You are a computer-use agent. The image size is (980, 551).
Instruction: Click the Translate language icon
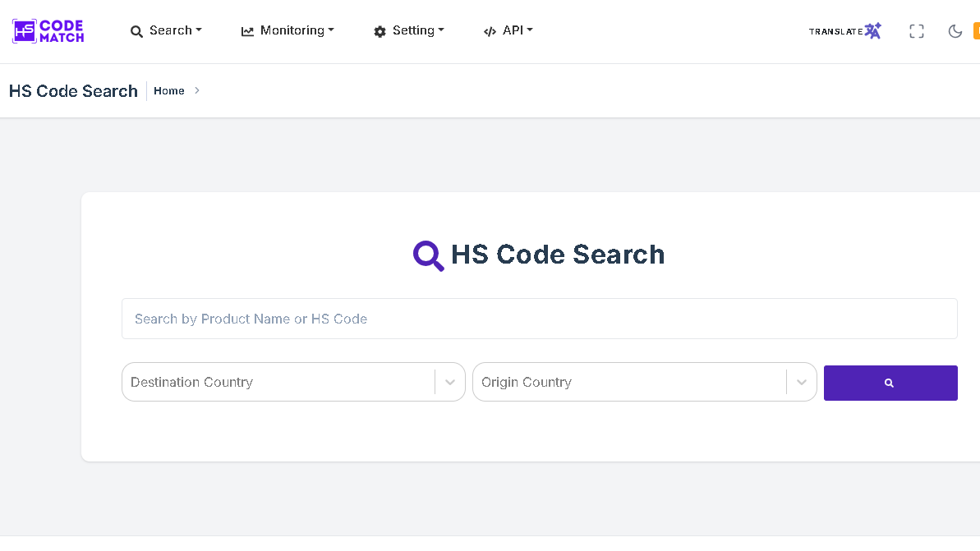pos(872,31)
